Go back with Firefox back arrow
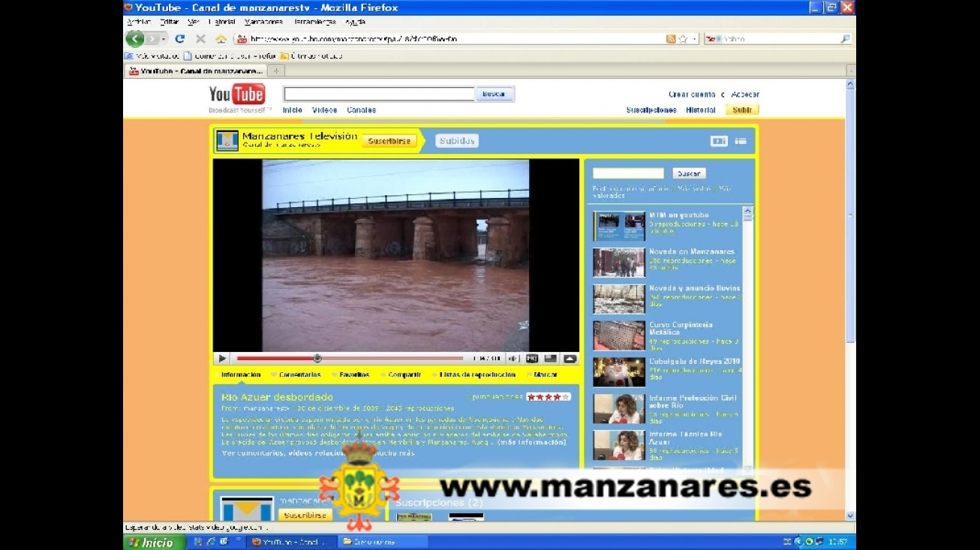This screenshot has width=980, height=550. 135,39
